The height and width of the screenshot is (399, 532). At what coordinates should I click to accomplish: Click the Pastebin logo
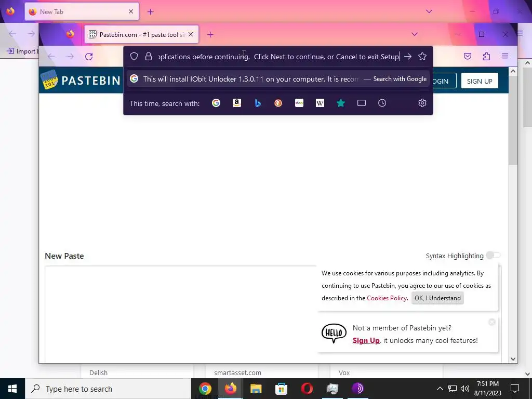[x=81, y=80]
